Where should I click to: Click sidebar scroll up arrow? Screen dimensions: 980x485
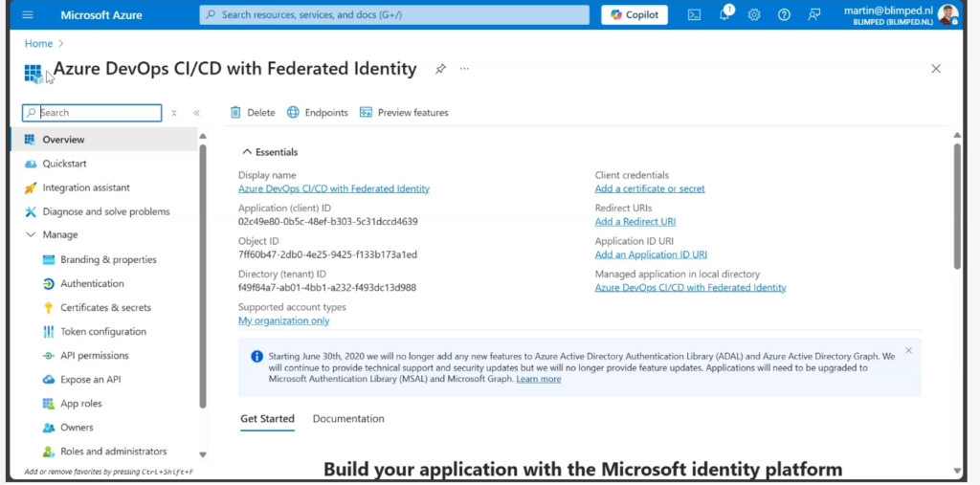pos(202,136)
